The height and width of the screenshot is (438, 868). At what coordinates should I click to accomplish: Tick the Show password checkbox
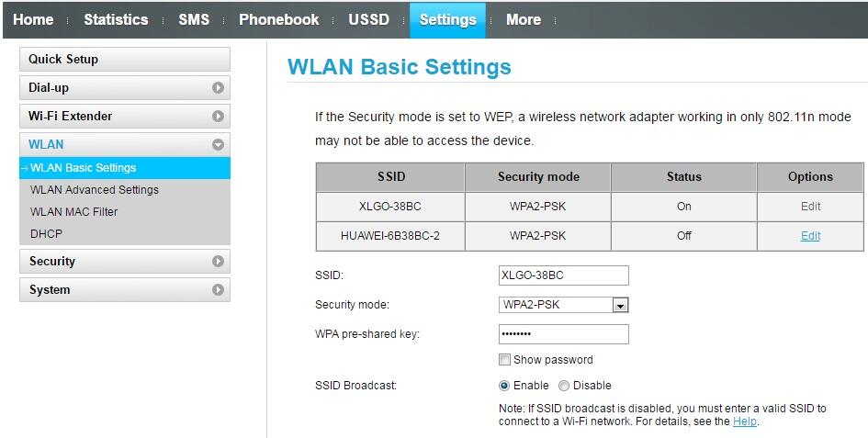pyautogui.click(x=504, y=360)
